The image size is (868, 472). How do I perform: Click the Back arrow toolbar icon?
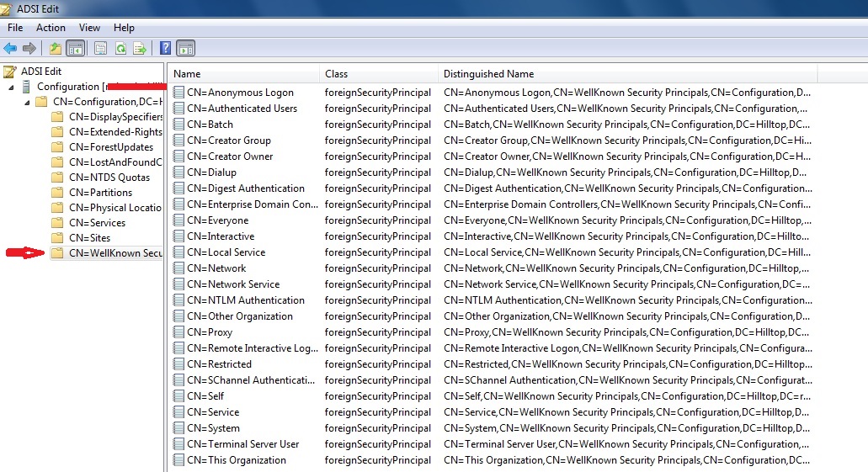point(10,48)
